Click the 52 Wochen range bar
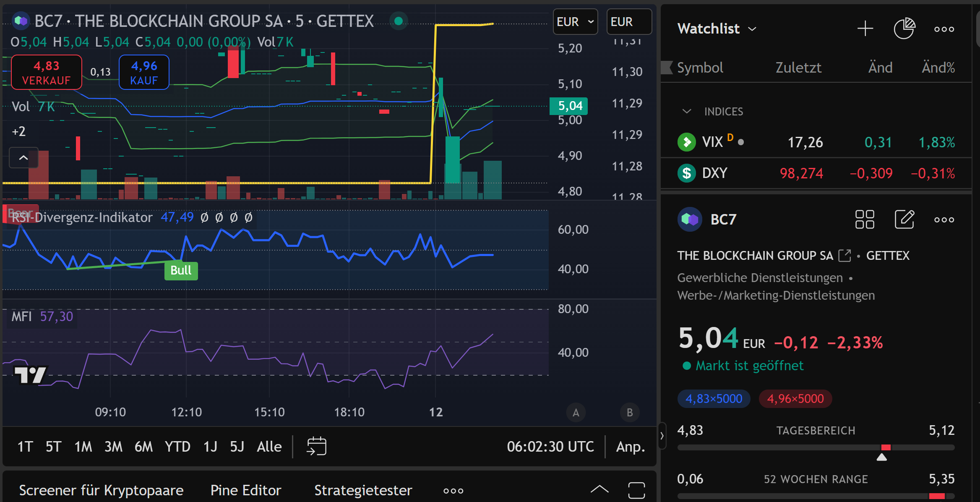Viewport: 980px width, 502px height. (816, 496)
